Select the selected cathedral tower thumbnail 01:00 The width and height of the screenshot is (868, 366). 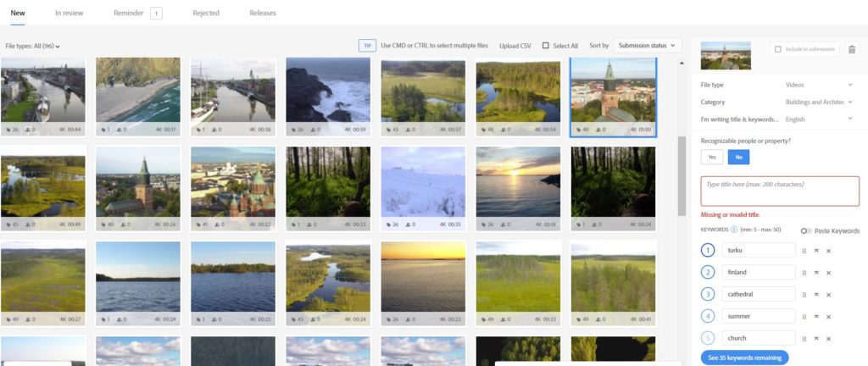[614, 97]
